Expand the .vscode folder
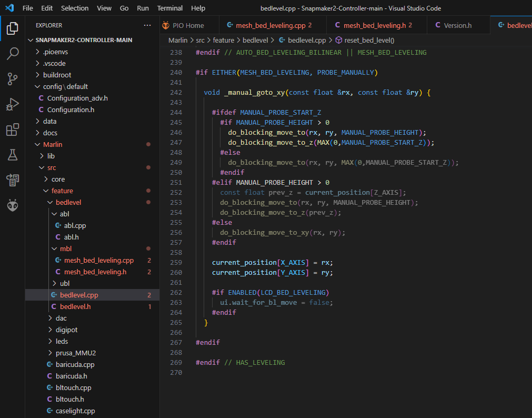The height and width of the screenshot is (418, 532). [92, 64]
